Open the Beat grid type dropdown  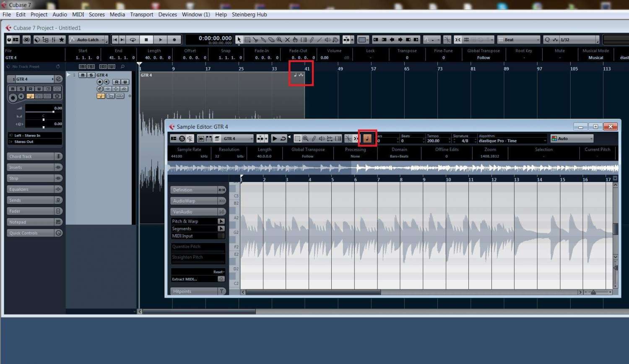click(x=519, y=40)
